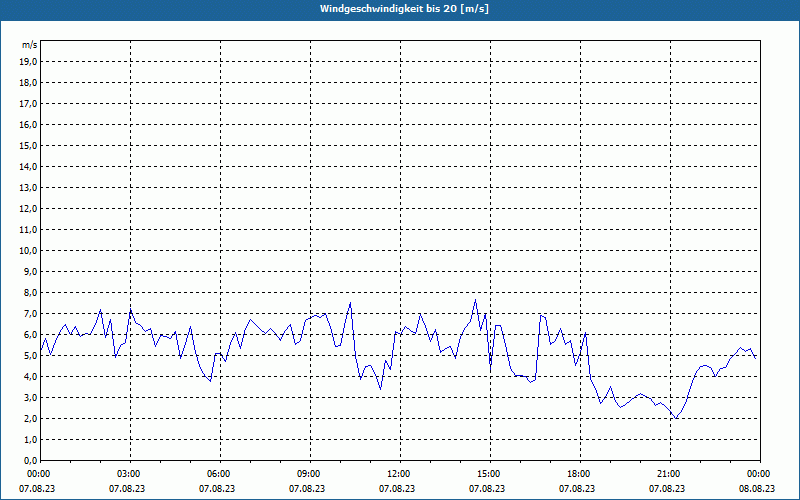This screenshot has height=500, width=800.
Task: Select the 3,0 y-axis label
Action: (x=31, y=397)
